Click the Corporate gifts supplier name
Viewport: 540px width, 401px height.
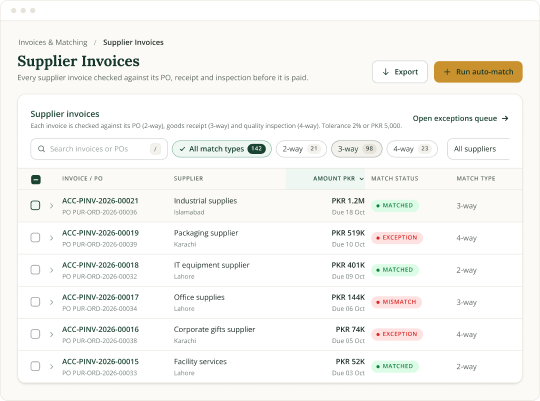pos(214,329)
